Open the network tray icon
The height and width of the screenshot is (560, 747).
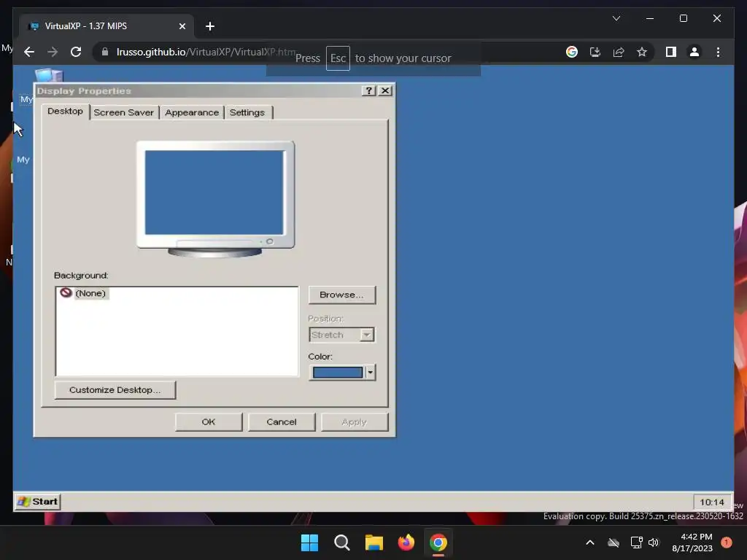point(636,542)
